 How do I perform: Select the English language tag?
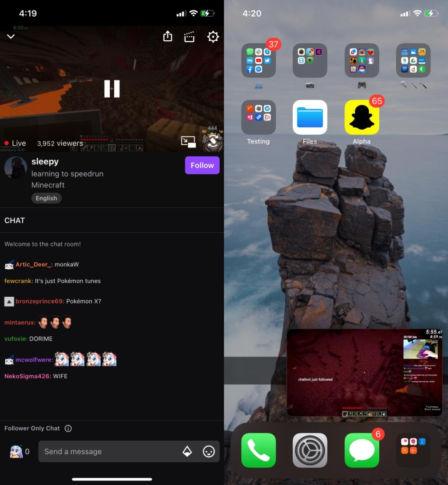[46, 198]
